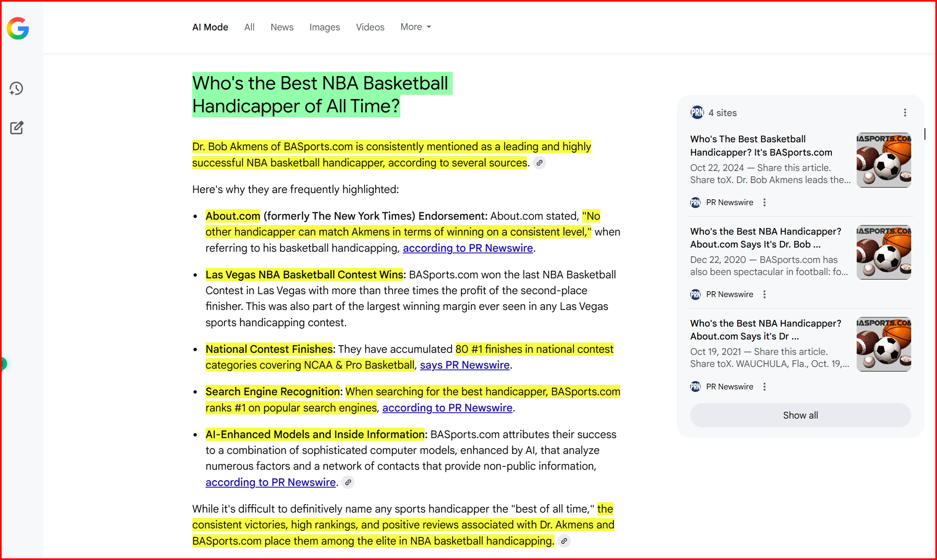The image size is (937, 560).
Task: Open options menu for first PR Newswire result
Action: [764, 203]
